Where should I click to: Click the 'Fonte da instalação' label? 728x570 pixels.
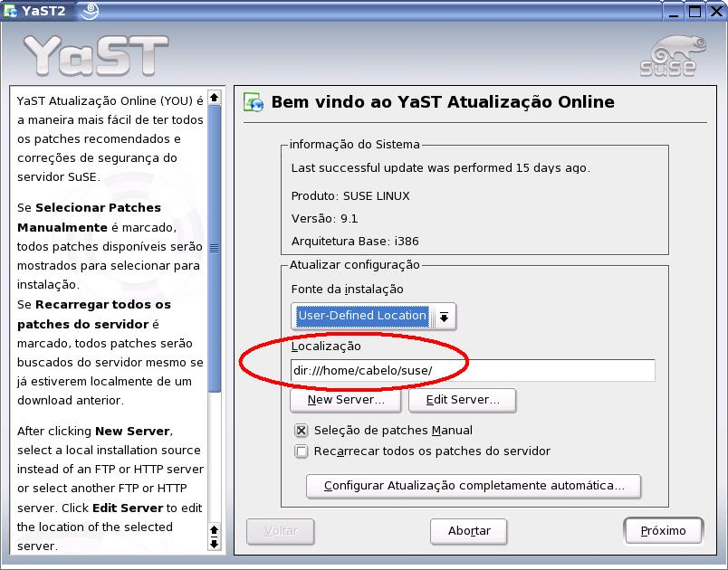click(x=348, y=290)
